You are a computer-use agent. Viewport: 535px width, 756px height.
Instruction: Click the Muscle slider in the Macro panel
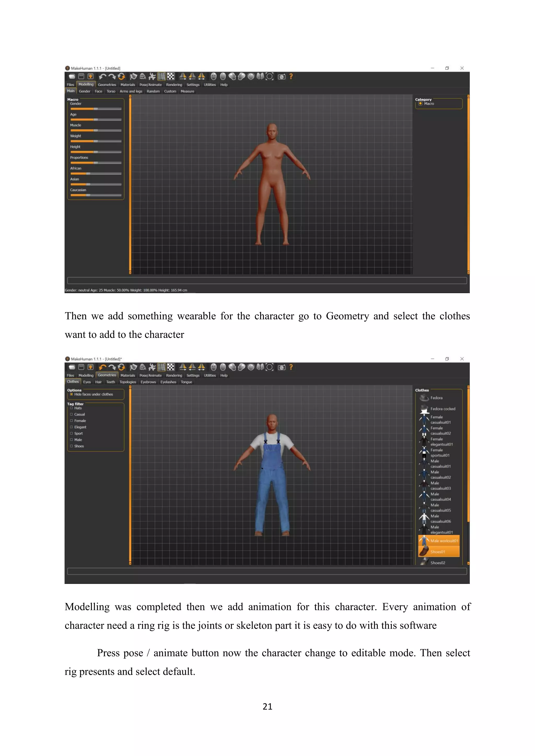pos(96,130)
